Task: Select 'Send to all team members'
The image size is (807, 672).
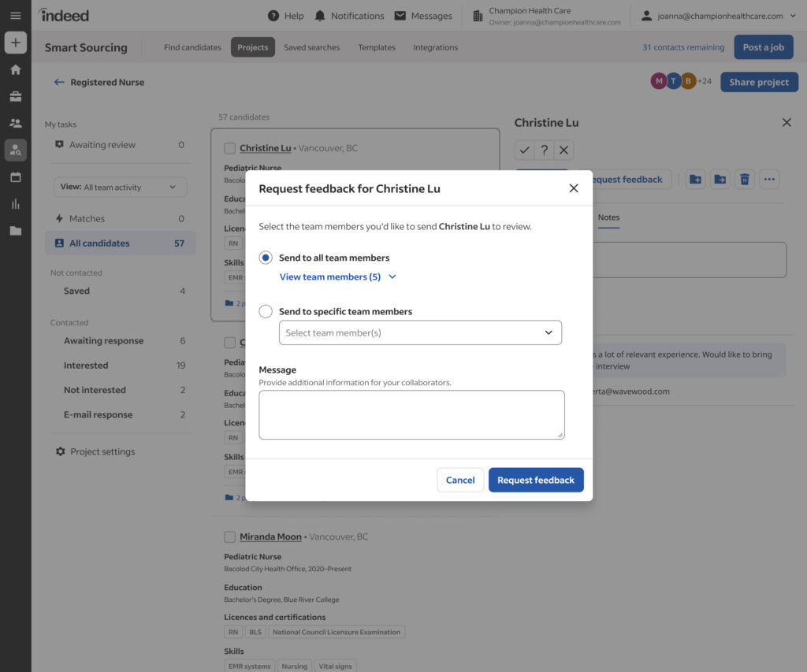Action: click(x=265, y=258)
